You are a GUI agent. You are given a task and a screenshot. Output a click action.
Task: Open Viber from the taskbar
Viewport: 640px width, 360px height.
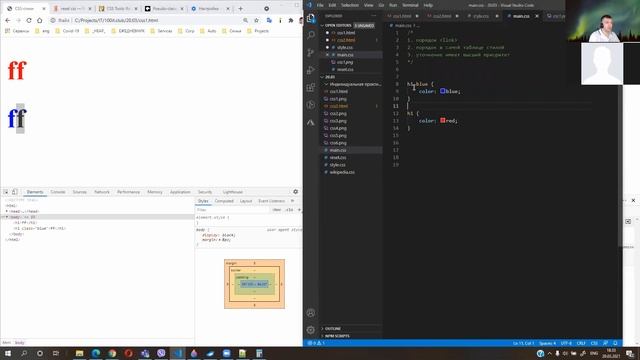tap(161, 353)
